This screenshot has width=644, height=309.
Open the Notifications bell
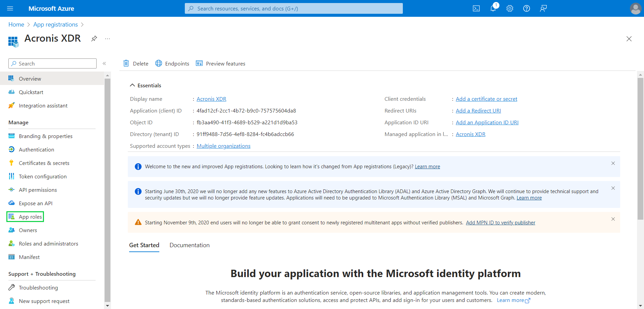493,8
